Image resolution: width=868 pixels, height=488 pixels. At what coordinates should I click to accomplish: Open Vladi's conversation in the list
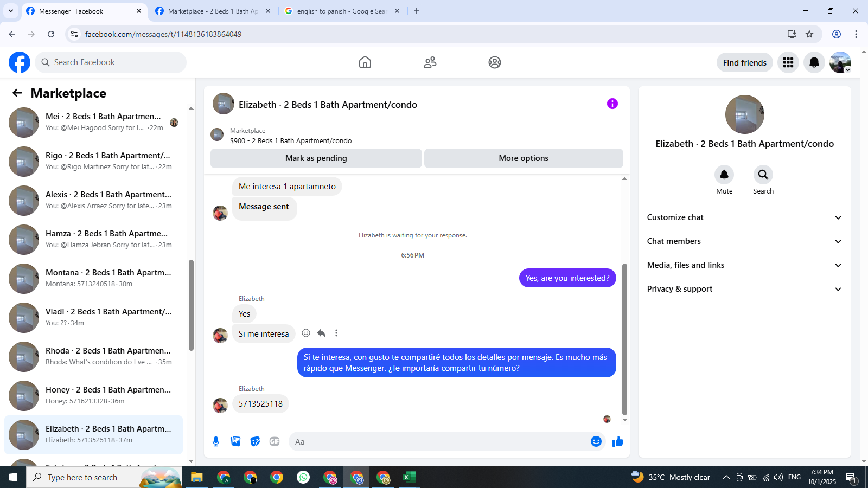93,318
